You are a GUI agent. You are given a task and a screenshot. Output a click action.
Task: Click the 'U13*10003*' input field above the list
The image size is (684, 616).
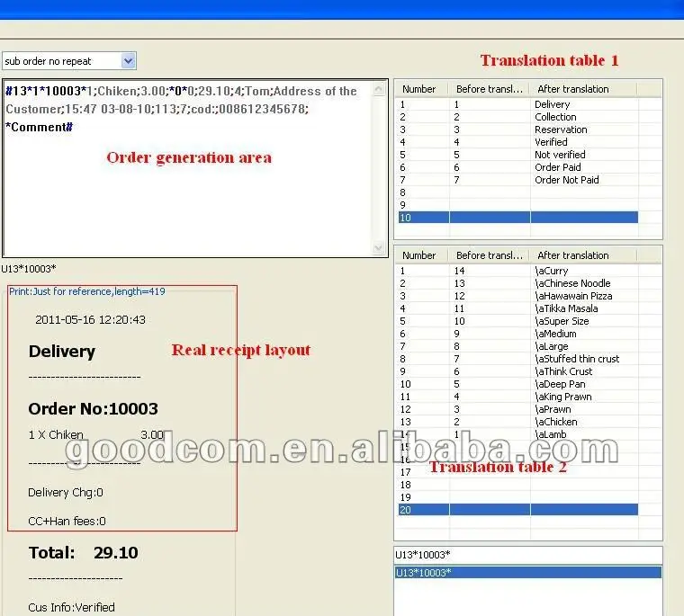click(527, 555)
